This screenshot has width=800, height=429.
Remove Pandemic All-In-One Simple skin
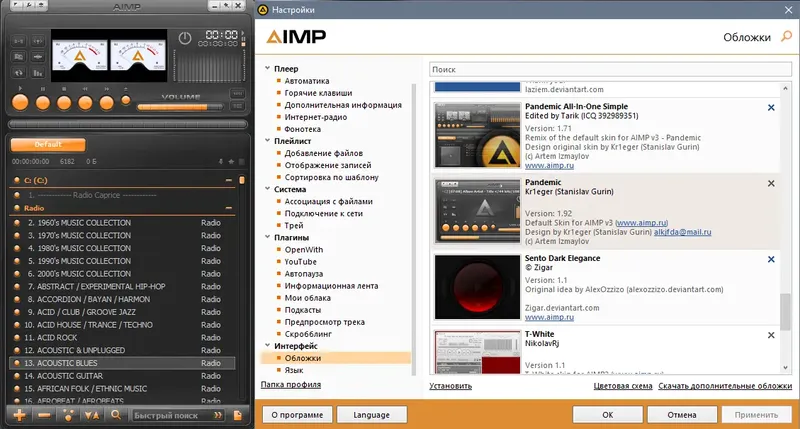click(771, 108)
